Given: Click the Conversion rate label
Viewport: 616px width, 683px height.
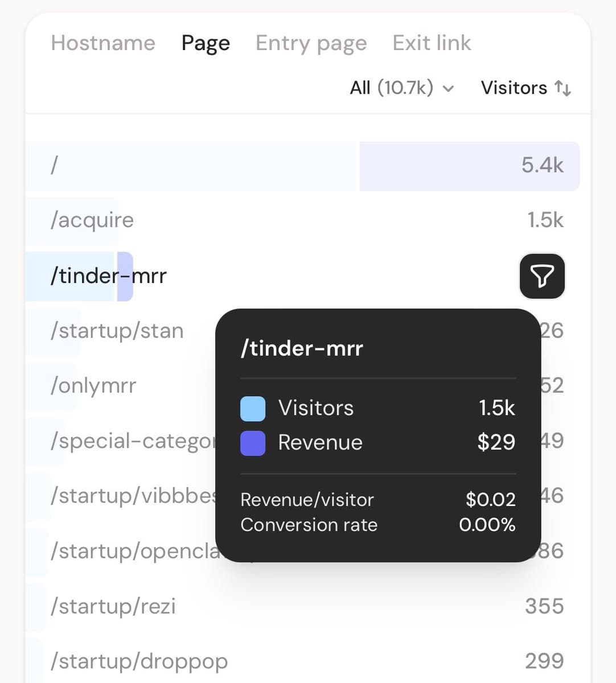Looking at the screenshot, I should [x=309, y=524].
